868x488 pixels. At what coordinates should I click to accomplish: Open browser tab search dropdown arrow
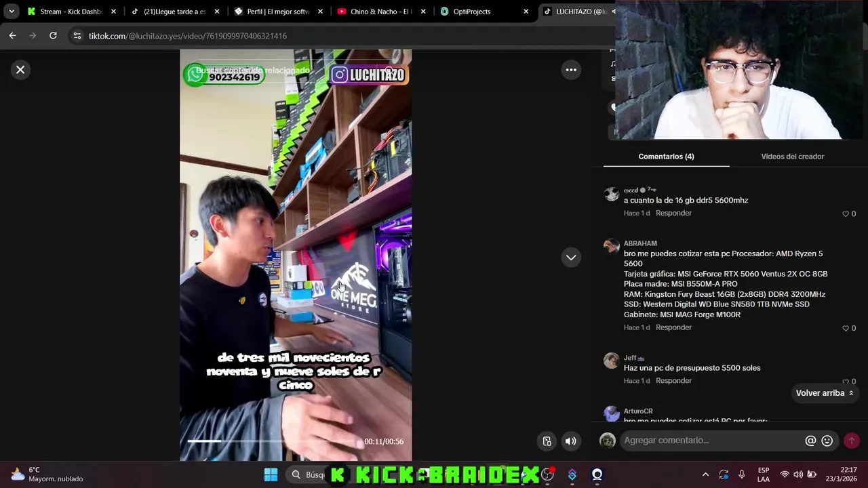(12, 12)
